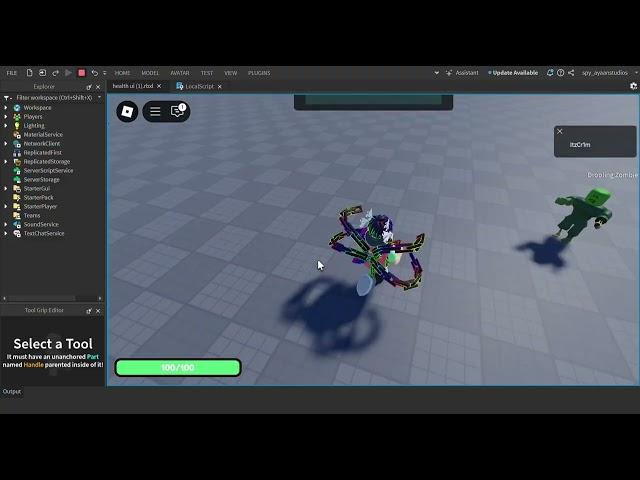
Task: Select ServerStorage in Explorer
Action: (x=41, y=180)
